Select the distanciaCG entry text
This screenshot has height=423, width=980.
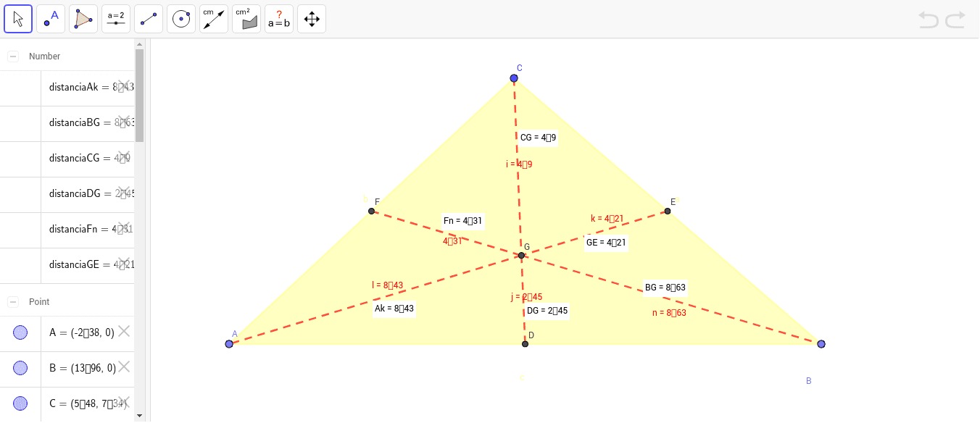click(x=90, y=158)
